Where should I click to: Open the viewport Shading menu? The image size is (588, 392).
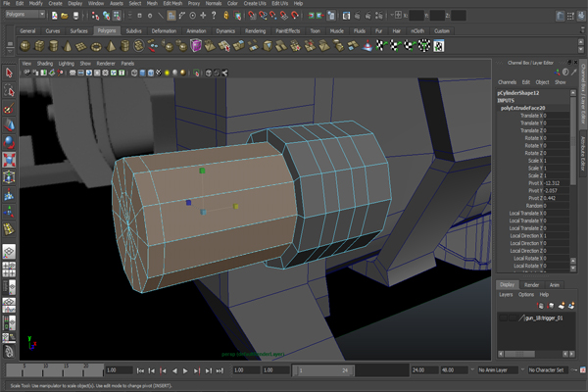pyautogui.click(x=45, y=64)
